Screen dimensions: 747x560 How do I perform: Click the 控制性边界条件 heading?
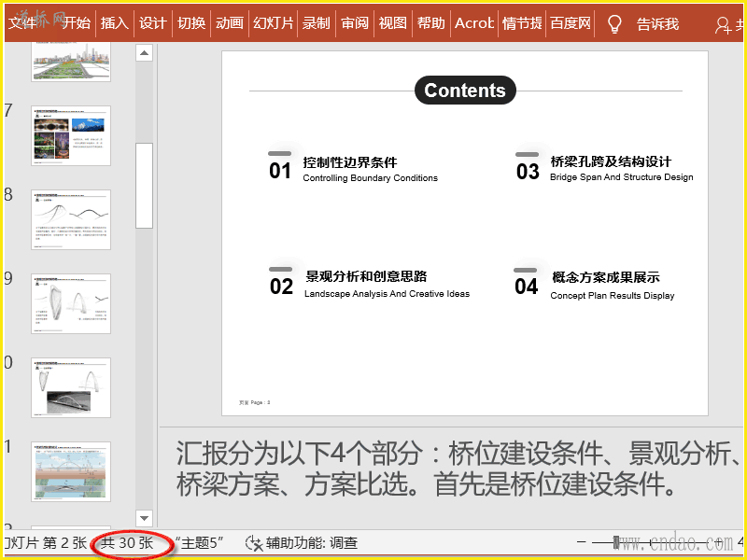350,162
